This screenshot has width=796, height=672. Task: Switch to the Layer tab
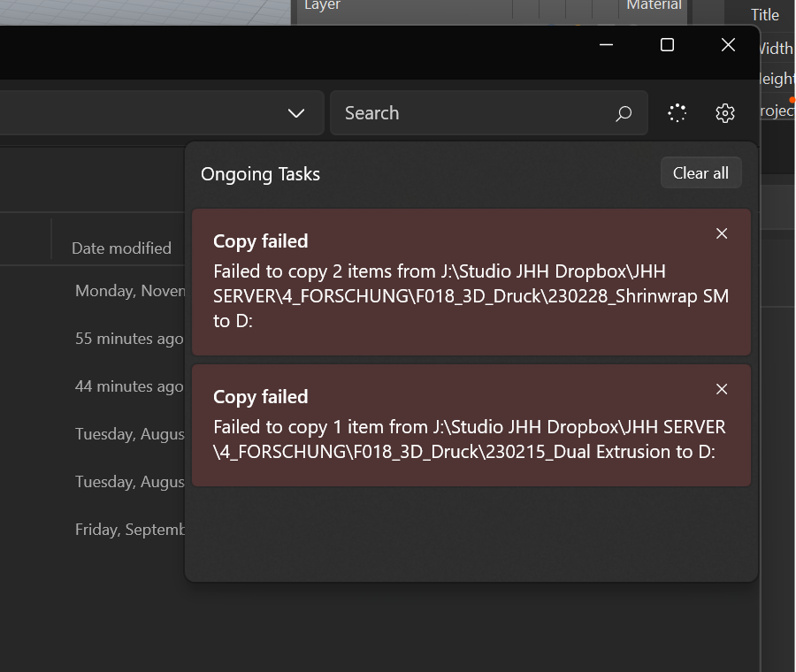pyautogui.click(x=322, y=5)
